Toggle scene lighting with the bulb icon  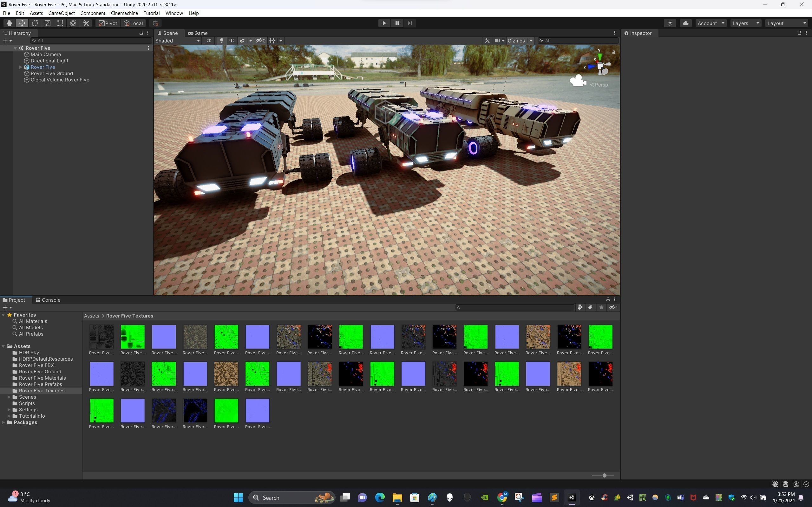point(221,41)
